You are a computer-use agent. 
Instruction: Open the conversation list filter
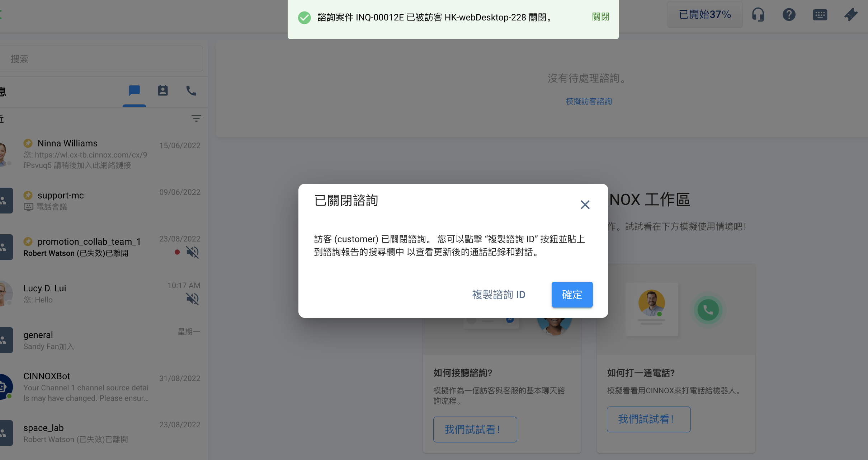(x=196, y=118)
